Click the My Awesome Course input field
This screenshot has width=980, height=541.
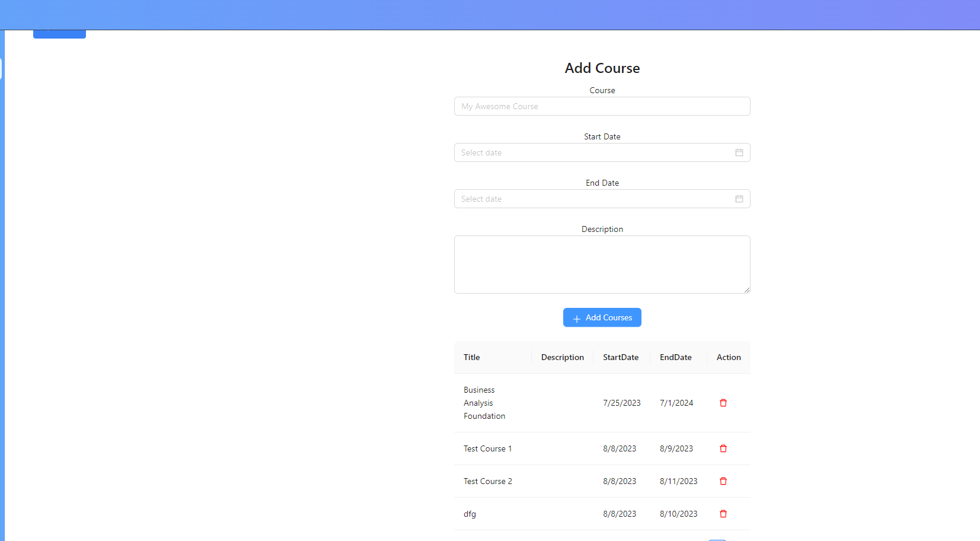click(x=602, y=106)
